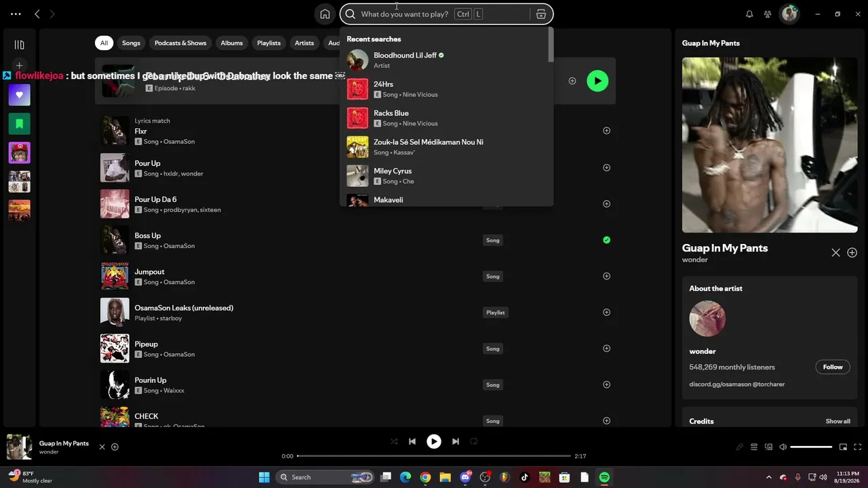
Task: Open Flxr song by OsamaSon
Action: coord(140,131)
